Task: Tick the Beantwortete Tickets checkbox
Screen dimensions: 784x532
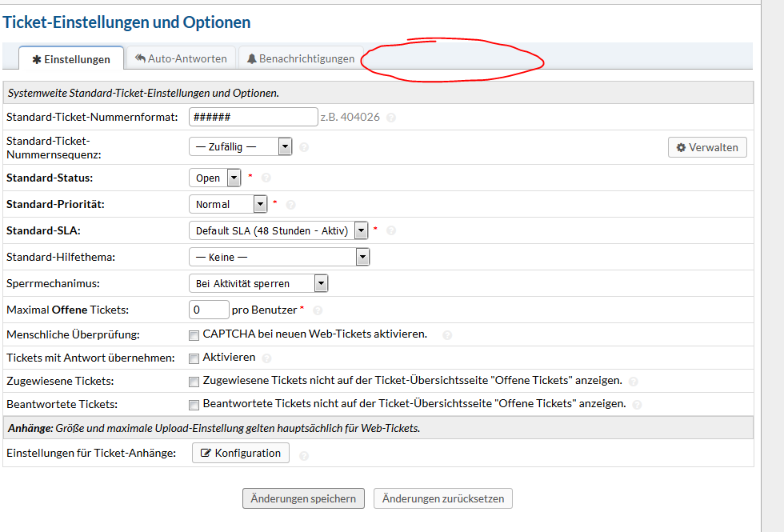Action: [x=194, y=405]
